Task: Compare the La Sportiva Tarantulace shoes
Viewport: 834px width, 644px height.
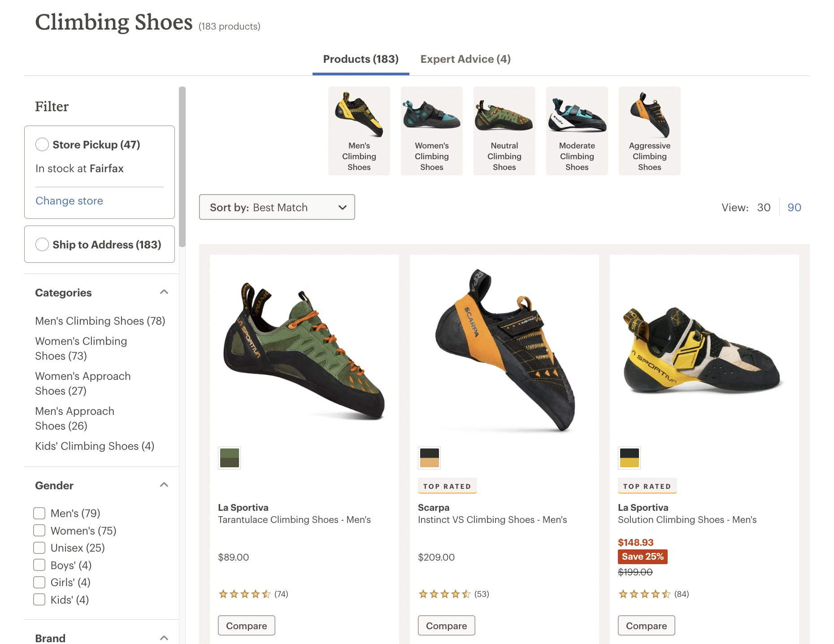Action: tap(247, 626)
